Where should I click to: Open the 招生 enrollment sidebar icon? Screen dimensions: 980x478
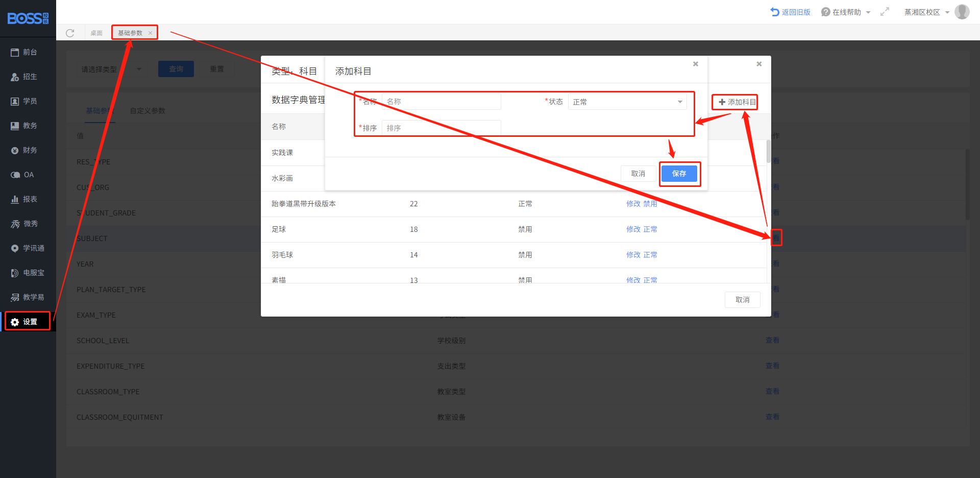(x=15, y=77)
